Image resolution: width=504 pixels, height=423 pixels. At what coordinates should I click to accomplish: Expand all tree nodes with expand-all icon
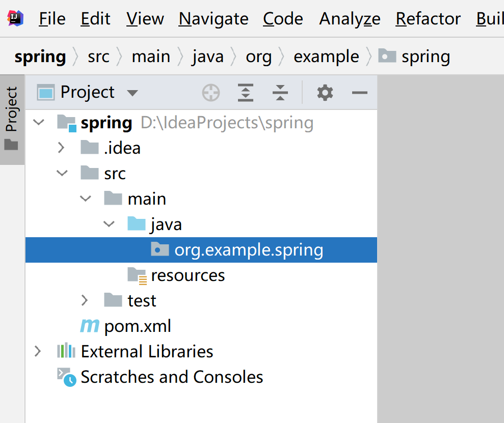(x=246, y=93)
